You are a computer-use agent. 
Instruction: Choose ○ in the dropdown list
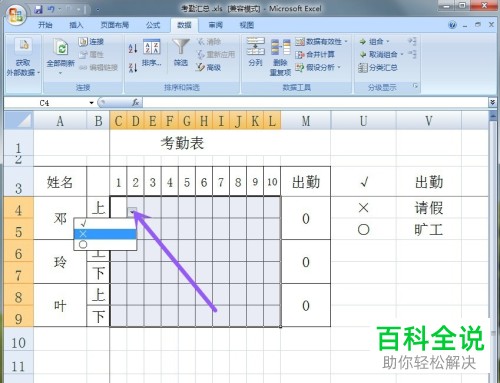point(105,244)
